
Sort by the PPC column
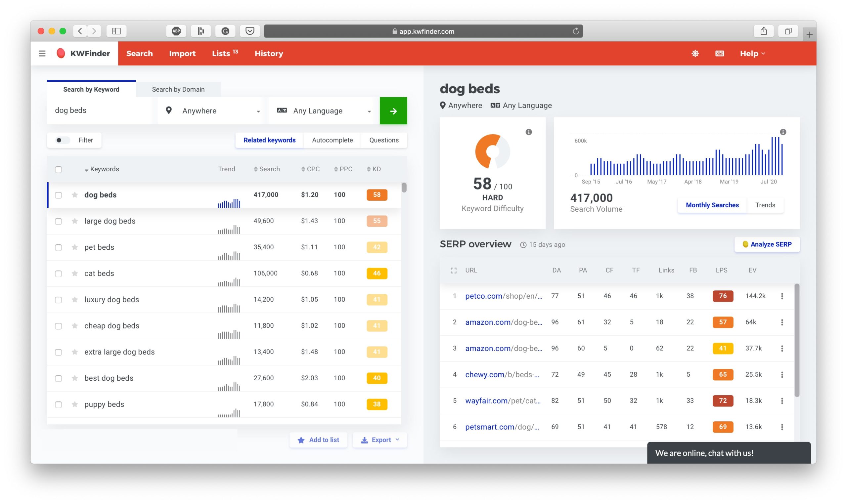click(343, 169)
